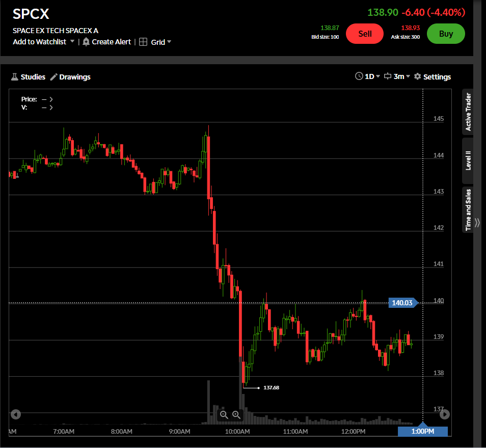Pan the chart left with arrow button
486x448 pixels.
click(x=16, y=414)
